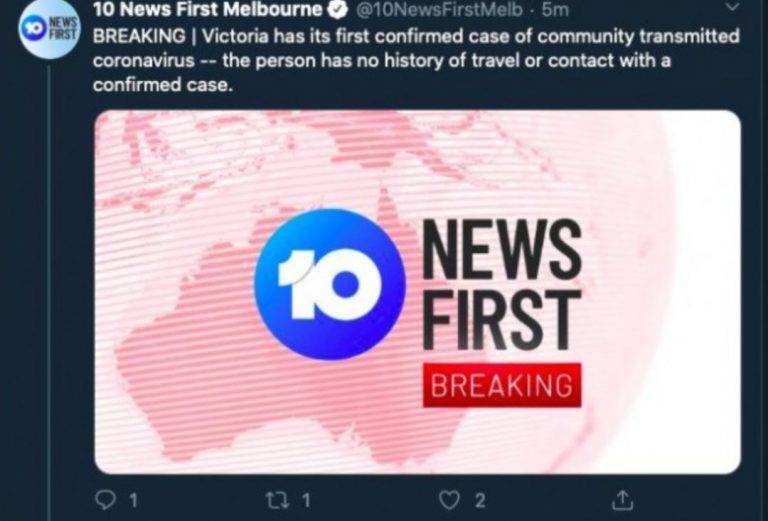
Task: Click the 10 News First profile avatar
Action: (49, 28)
